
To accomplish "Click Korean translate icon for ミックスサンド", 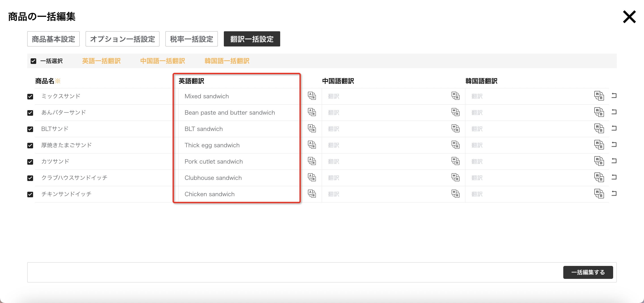I will pyautogui.click(x=599, y=96).
